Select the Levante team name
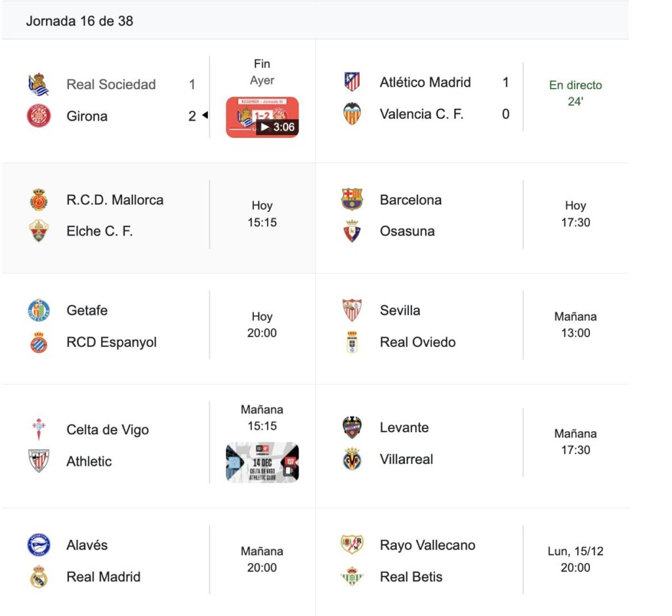672x616 pixels. click(x=404, y=428)
